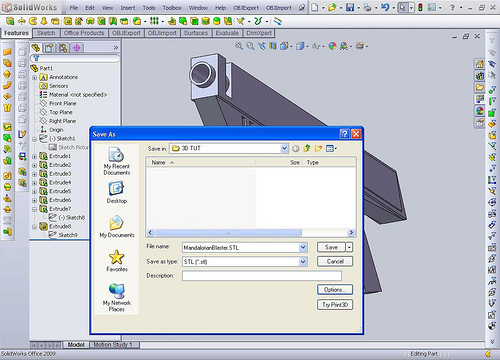Open the Insert menu
The image size is (500, 360).
(x=128, y=8)
